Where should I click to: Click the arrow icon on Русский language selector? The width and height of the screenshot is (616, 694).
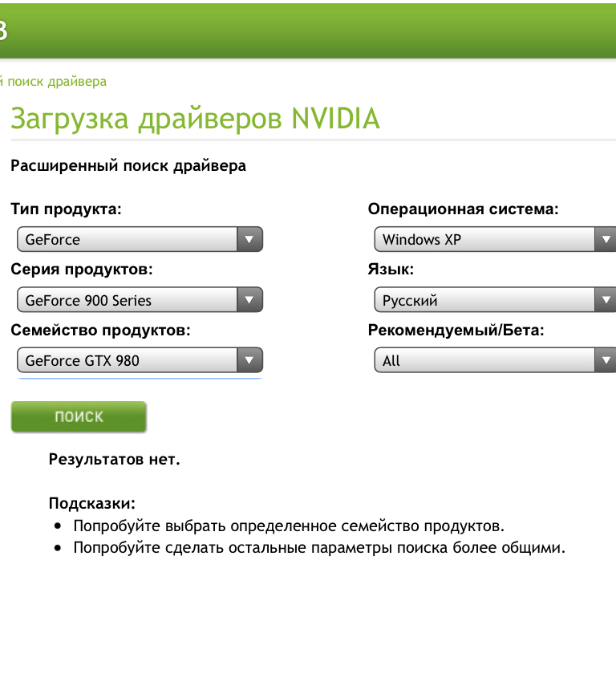click(606, 301)
